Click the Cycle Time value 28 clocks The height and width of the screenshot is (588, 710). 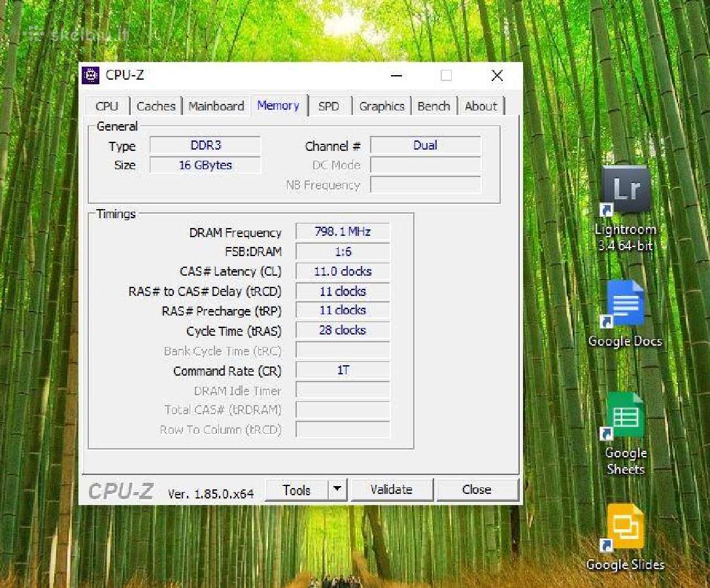coord(343,331)
